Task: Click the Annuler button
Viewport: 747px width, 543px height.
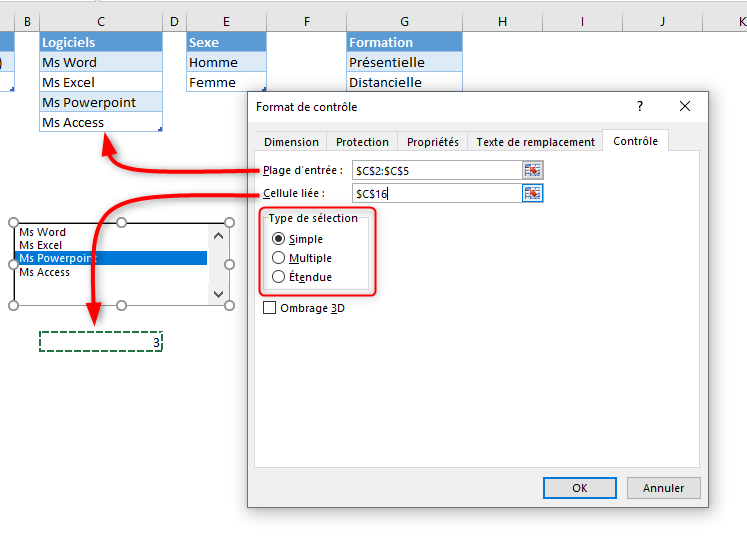Action: pyautogui.click(x=663, y=488)
